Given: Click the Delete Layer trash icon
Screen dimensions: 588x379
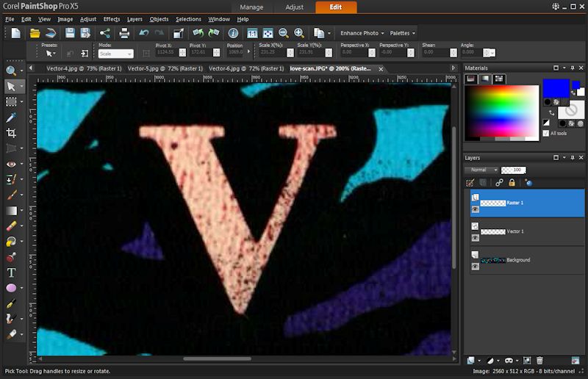Looking at the screenshot, I should click(539, 361).
